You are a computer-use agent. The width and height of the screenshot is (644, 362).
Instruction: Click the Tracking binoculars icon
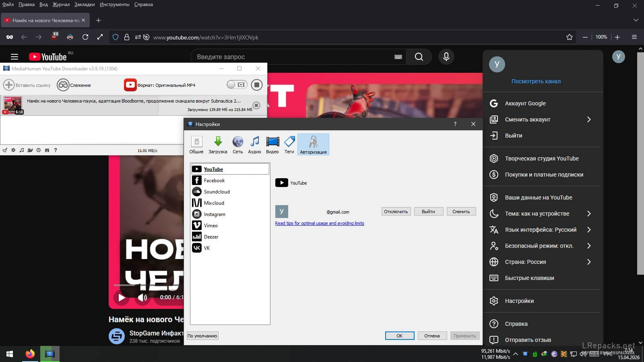tap(63, 85)
